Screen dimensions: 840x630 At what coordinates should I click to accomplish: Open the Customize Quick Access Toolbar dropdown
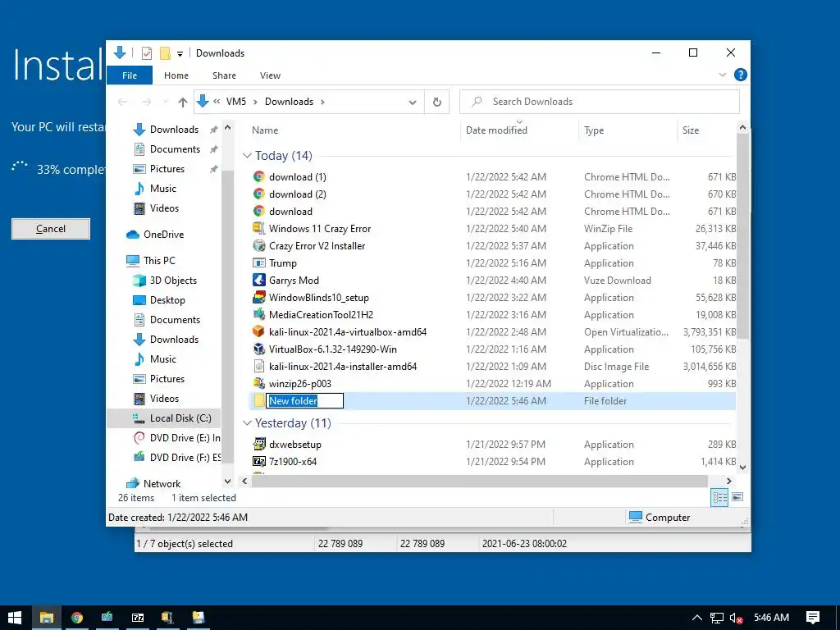(x=180, y=53)
